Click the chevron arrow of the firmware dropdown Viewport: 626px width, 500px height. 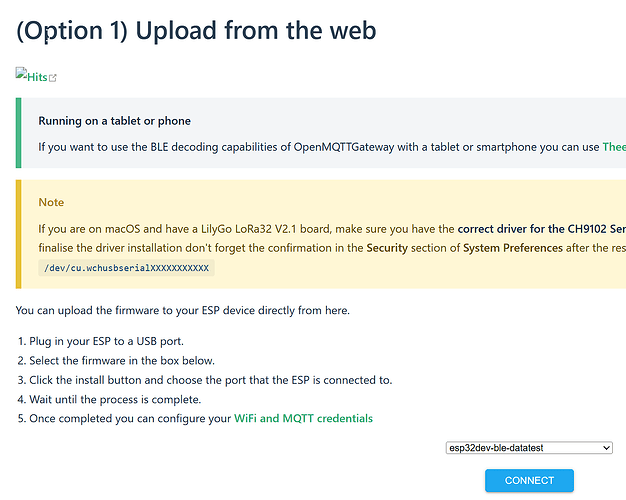click(606, 448)
